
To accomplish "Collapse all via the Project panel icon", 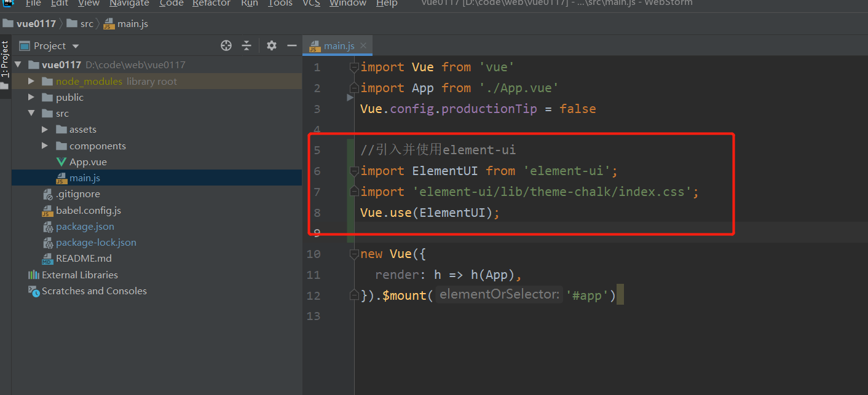I will (247, 45).
